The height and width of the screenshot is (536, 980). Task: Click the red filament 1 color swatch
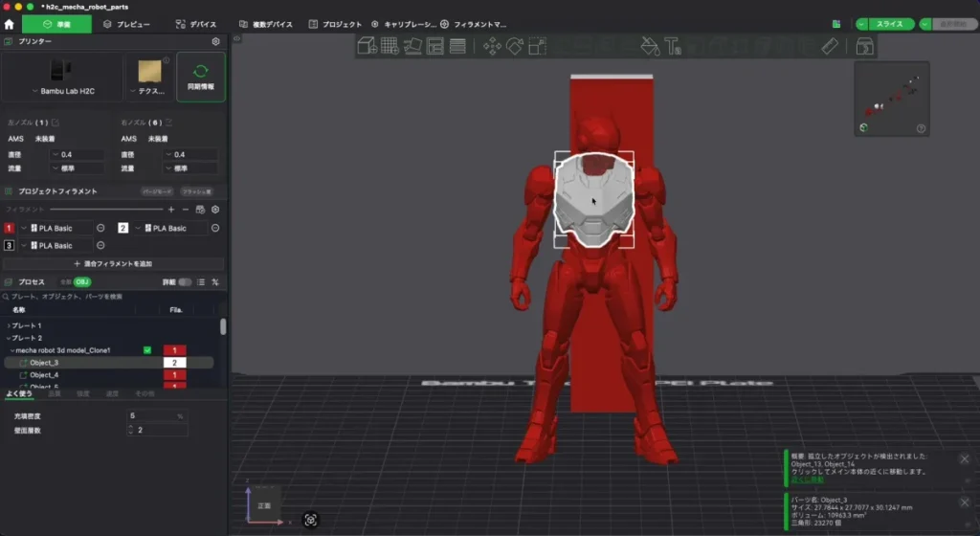pyautogui.click(x=9, y=228)
